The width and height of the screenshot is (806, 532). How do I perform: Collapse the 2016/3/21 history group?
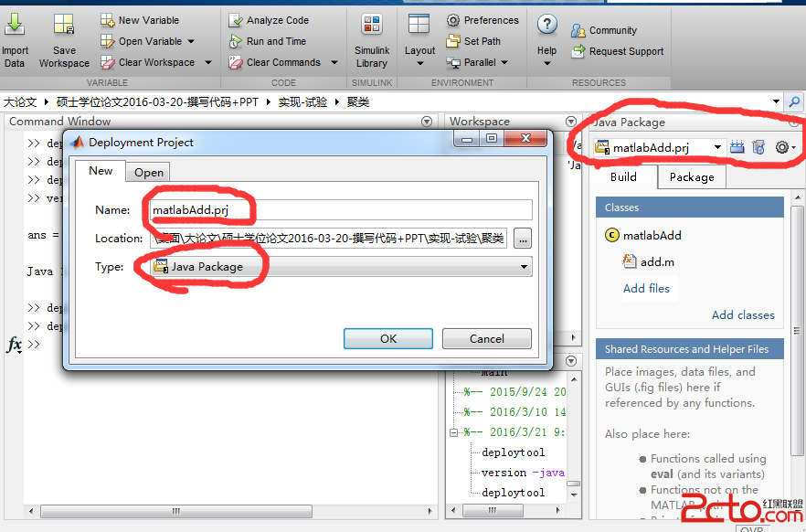click(453, 432)
